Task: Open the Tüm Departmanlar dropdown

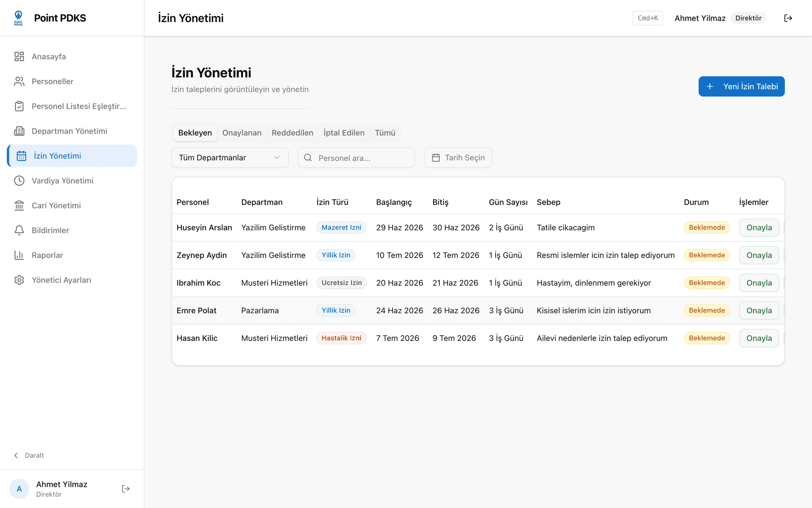Action: (230, 157)
